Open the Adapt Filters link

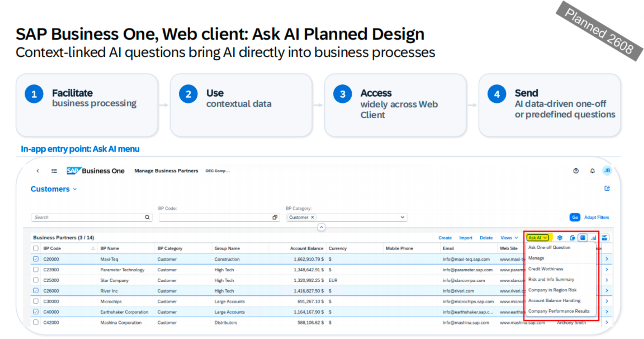(596, 217)
